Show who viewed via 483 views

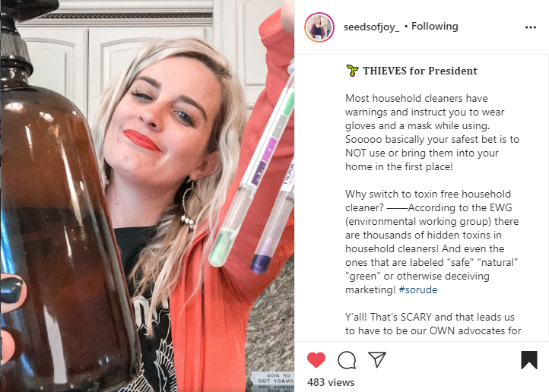coord(331,382)
